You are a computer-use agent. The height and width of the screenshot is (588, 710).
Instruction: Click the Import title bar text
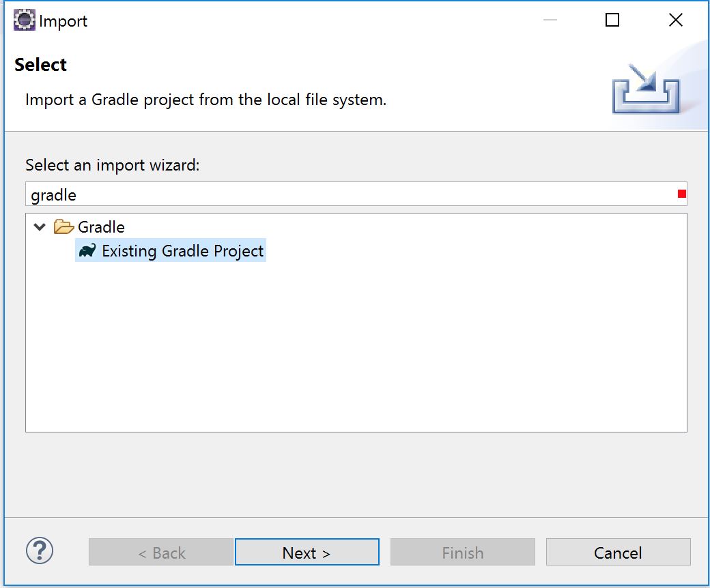(63, 21)
